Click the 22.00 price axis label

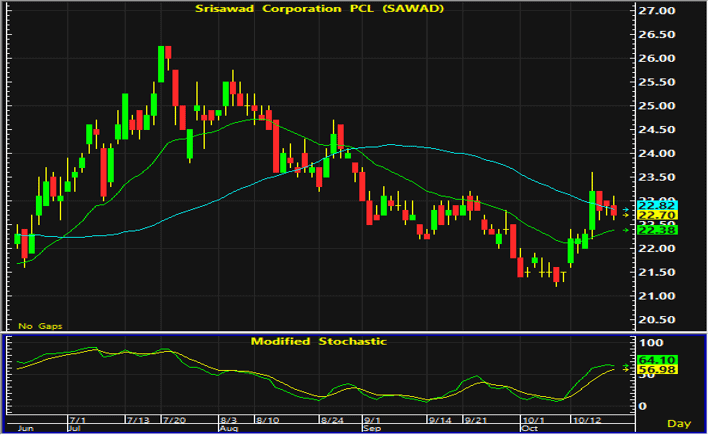[x=657, y=249]
